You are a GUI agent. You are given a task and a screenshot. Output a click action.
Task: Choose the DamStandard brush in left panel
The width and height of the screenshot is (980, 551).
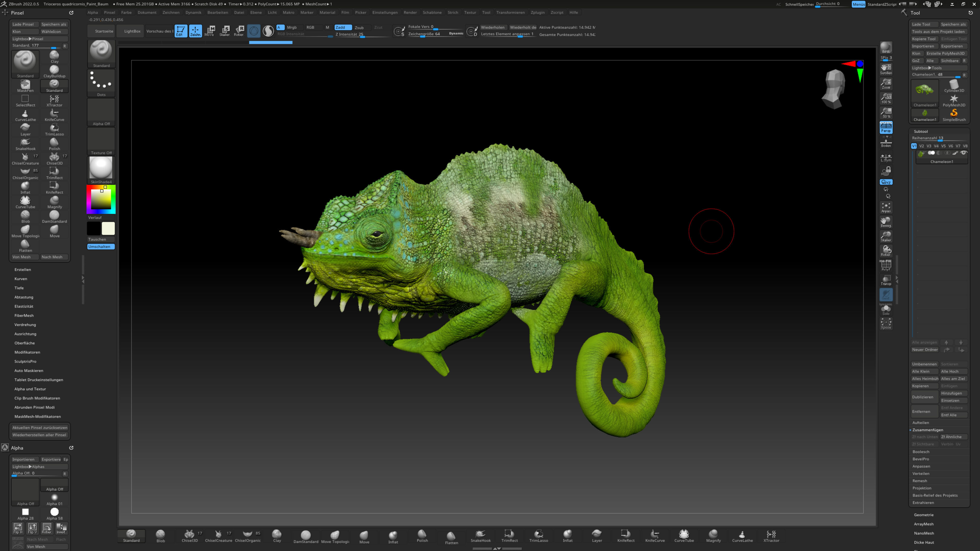coord(54,217)
